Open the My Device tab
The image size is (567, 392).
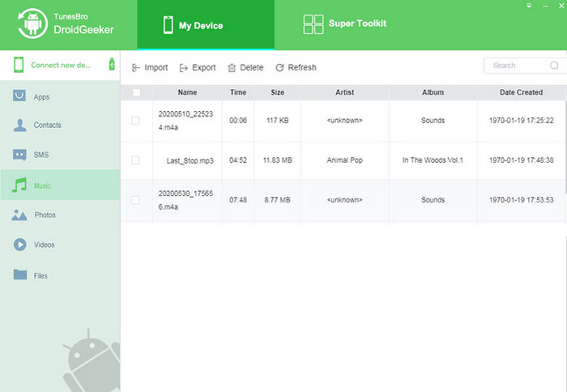[x=206, y=25]
